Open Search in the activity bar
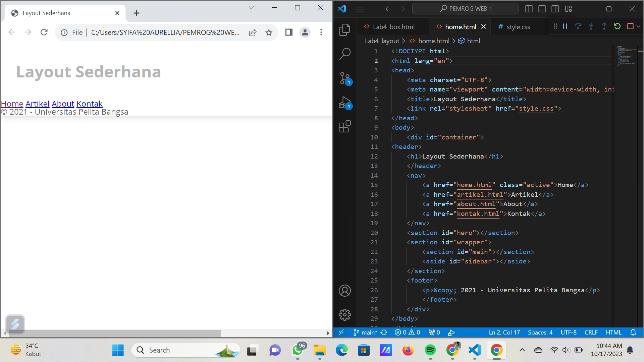The width and height of the screenshot is (644, 362). pyautogui.click(x=345, y=53)
